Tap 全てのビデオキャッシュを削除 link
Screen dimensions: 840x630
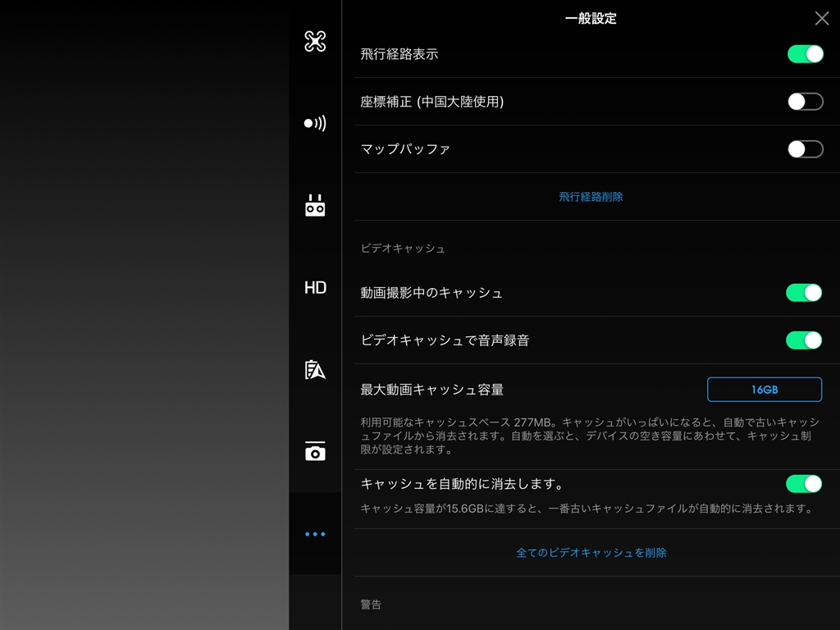pos(591,553)
